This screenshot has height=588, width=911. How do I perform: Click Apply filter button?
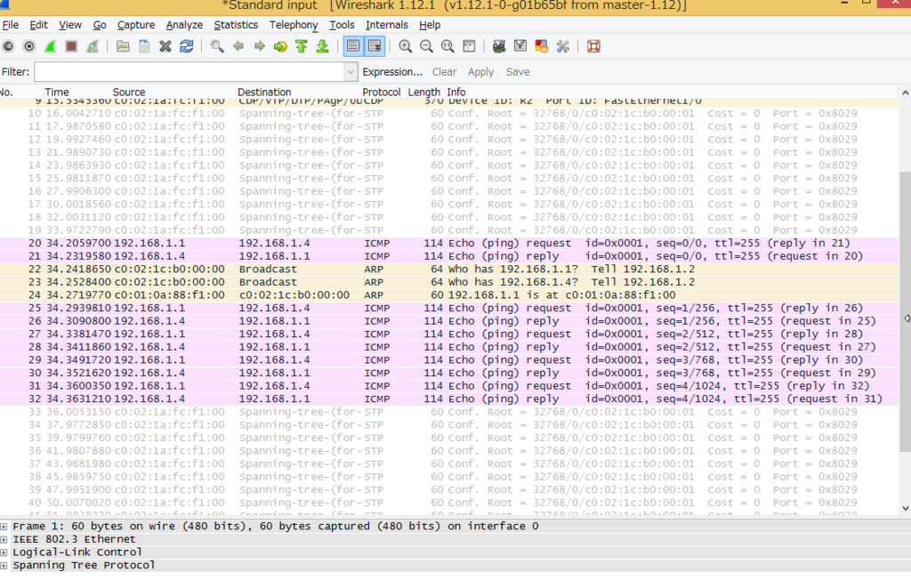480,72
